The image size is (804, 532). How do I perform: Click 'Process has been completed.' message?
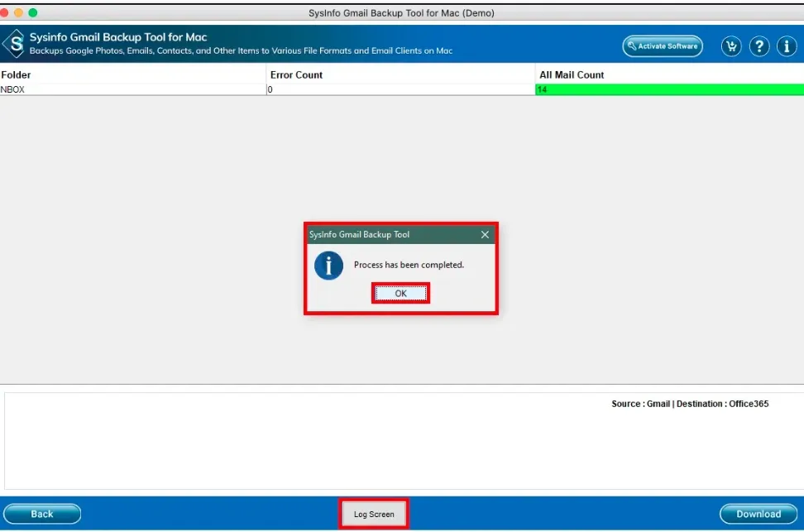(409, 265)
